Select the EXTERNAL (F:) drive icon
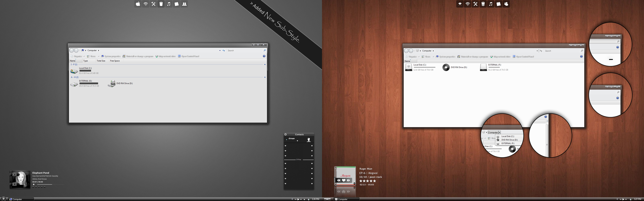This screenshot has width=644, height=201. point(484,67)
